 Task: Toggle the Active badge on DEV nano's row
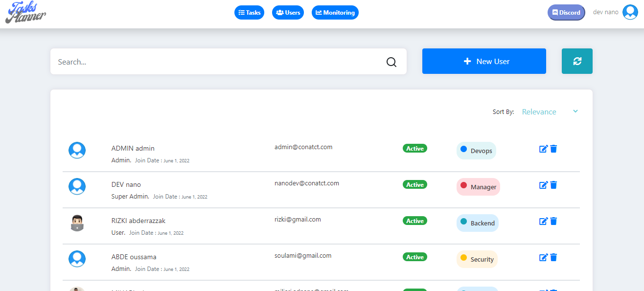click(x=414, y=184)
